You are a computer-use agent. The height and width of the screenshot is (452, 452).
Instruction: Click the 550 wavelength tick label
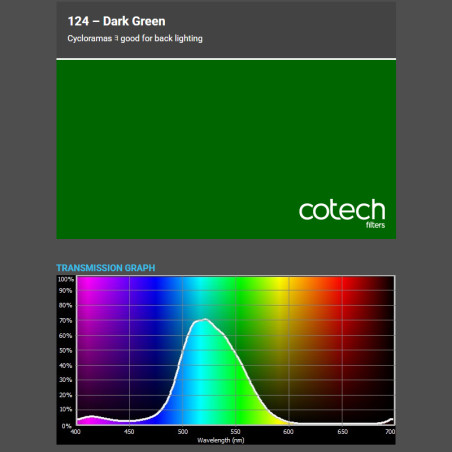click(235, 432)
